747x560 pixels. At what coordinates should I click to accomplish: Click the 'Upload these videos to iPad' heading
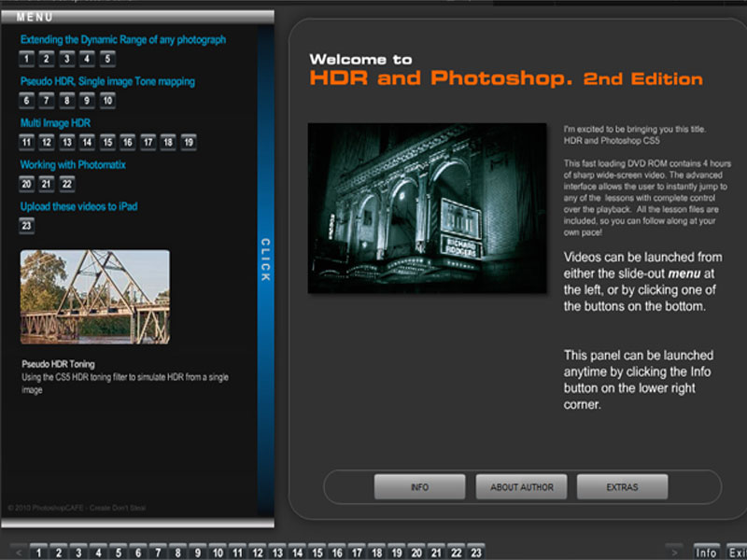(79, 206)
